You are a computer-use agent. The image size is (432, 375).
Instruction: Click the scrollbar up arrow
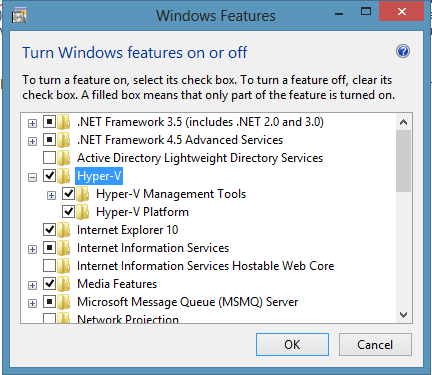[403, 122]
